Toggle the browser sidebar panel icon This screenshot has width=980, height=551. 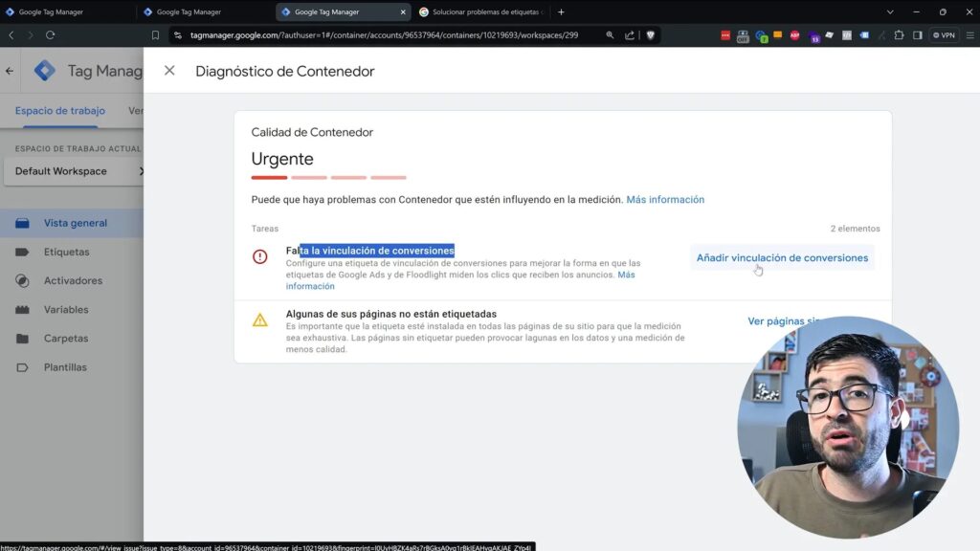[x=918, y=35]
